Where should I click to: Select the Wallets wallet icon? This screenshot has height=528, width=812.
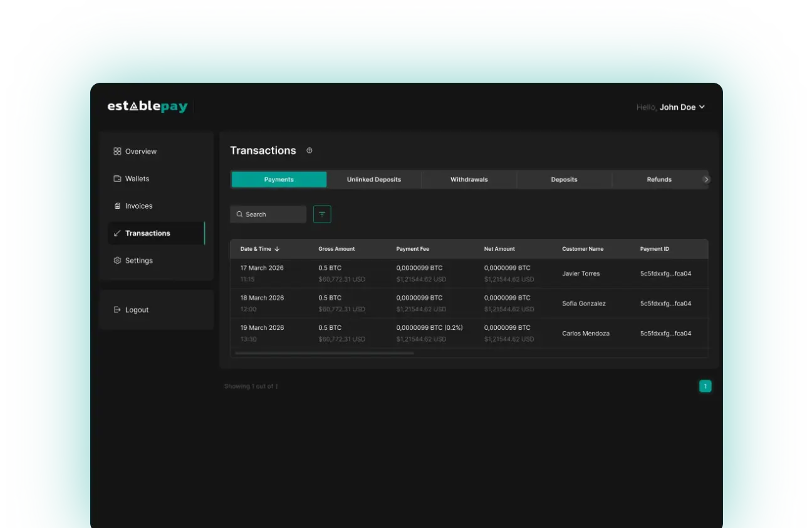click(x=117, y=179)
